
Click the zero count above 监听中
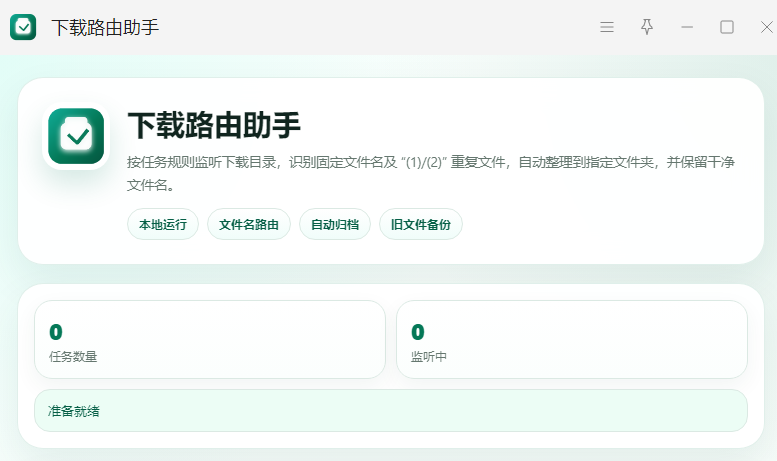click(x=418, y=332)
